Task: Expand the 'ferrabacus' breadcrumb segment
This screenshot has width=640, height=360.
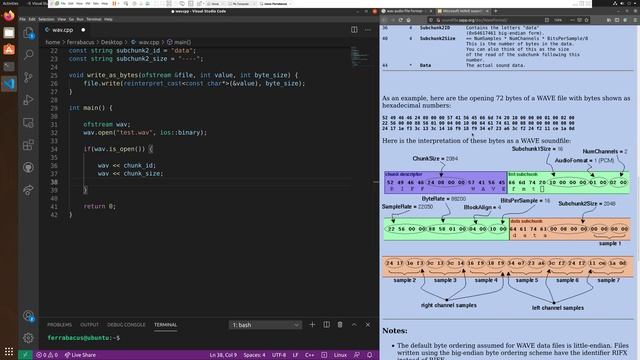Action: (x=80, y=42)
